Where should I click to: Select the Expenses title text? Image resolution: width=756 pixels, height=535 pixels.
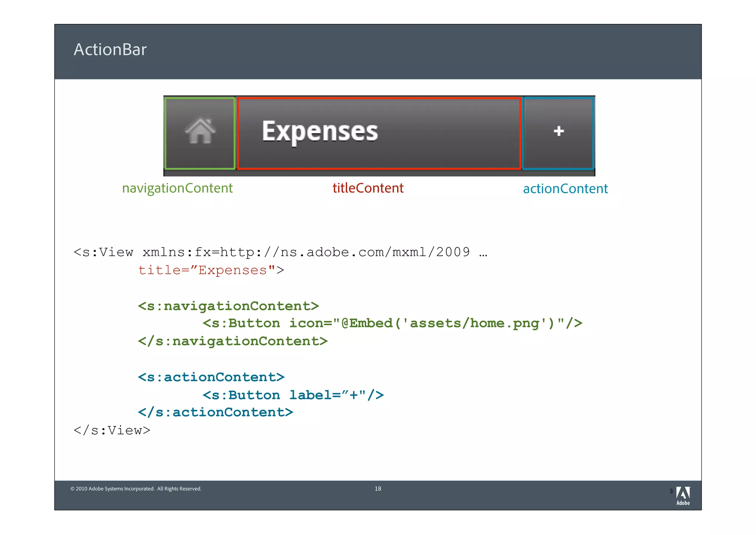[320, 132]
